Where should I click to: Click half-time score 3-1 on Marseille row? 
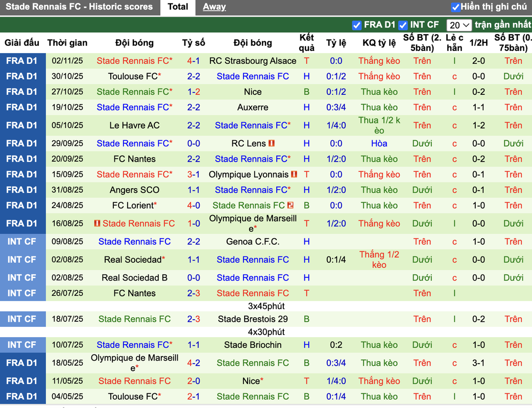(x=478, y=363)
